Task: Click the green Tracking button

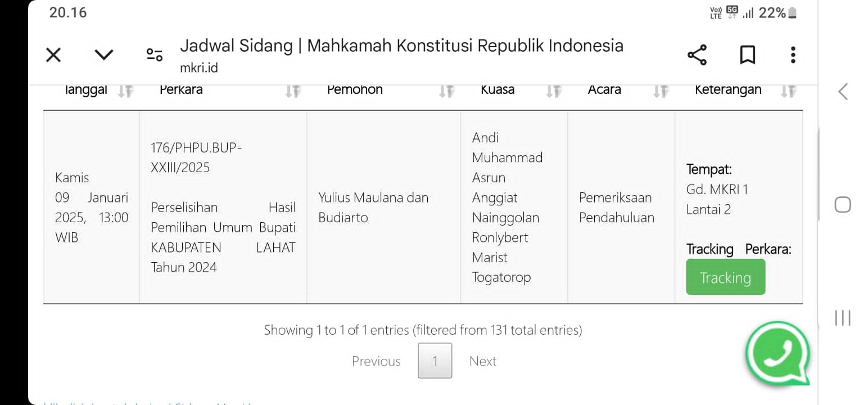Action: click(x=725, y=277)
